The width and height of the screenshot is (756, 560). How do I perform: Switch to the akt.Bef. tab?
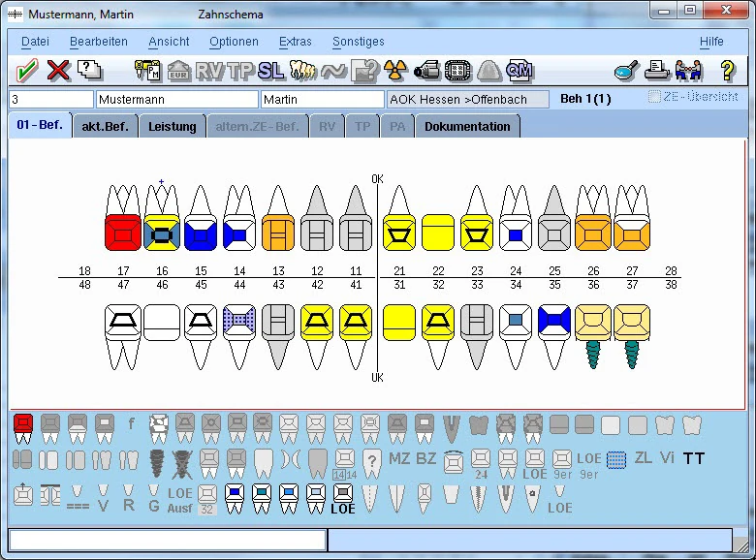105,126
